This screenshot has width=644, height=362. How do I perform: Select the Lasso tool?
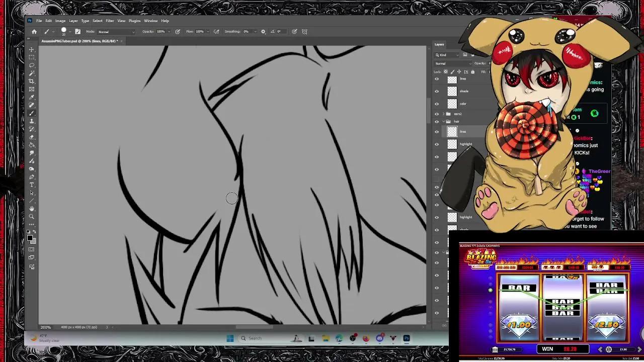click(32, 65)
